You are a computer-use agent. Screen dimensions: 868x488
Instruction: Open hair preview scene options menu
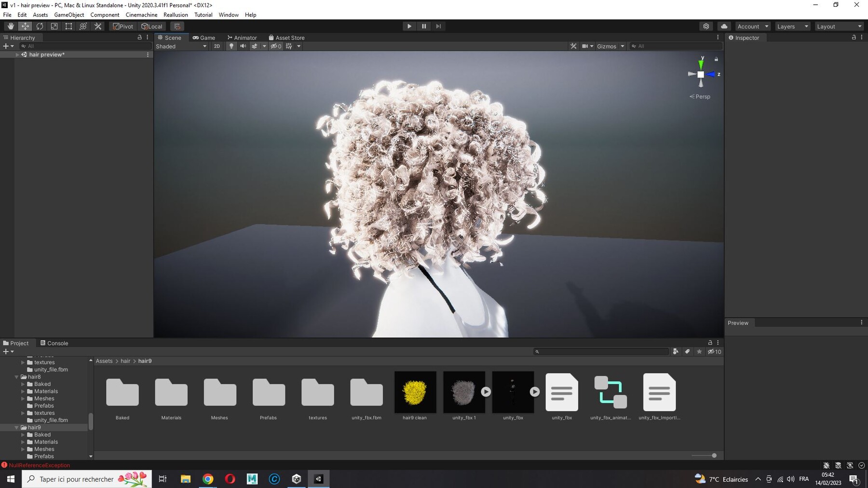[148, 55]
